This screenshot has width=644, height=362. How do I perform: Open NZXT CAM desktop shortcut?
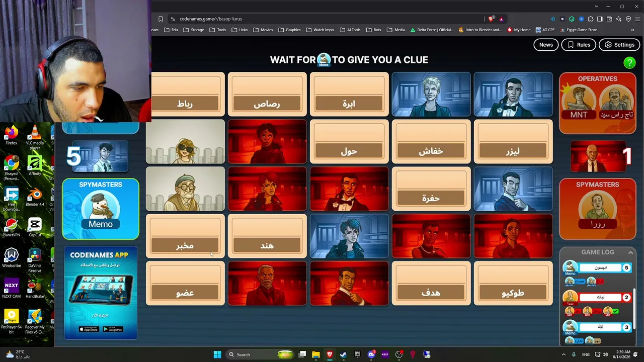[x=11, y=289]
